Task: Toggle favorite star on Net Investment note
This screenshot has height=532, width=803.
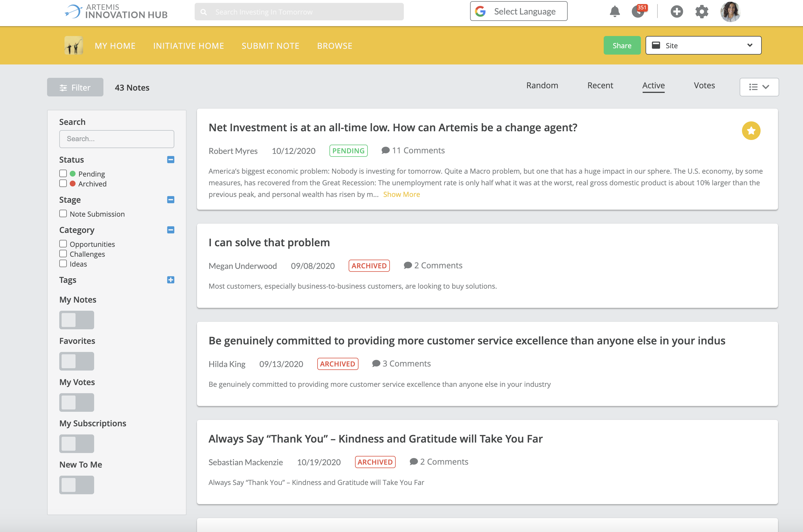Action: point(751,131)
